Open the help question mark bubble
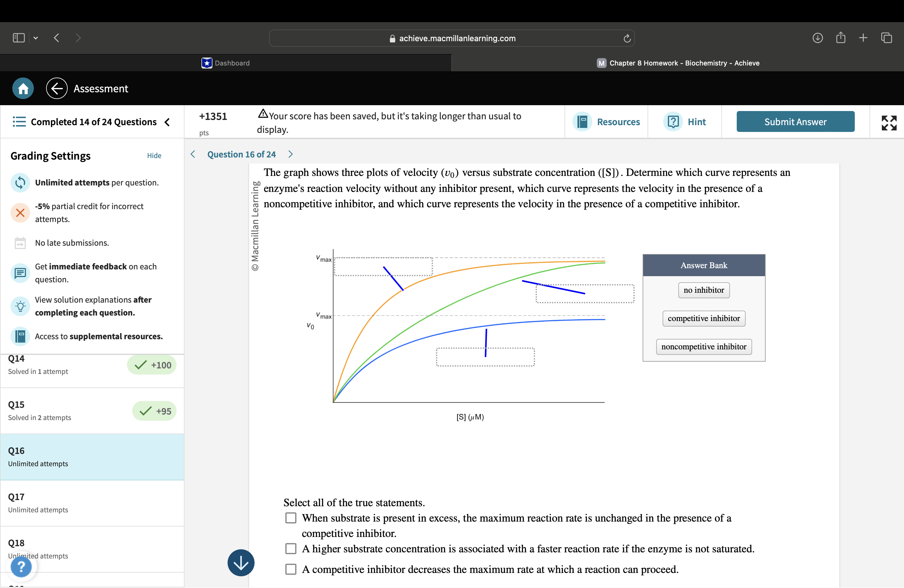The height and width of the screenshot is (588, 904). pos(21,566)
